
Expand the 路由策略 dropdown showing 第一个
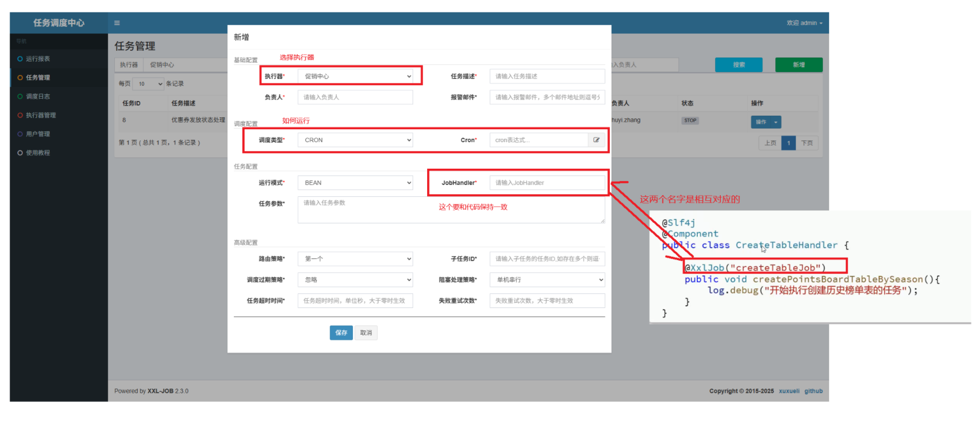[355, 259]
